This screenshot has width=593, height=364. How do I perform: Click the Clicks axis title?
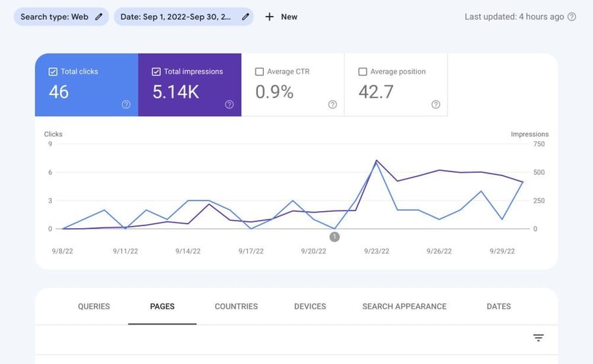[53, 134]
